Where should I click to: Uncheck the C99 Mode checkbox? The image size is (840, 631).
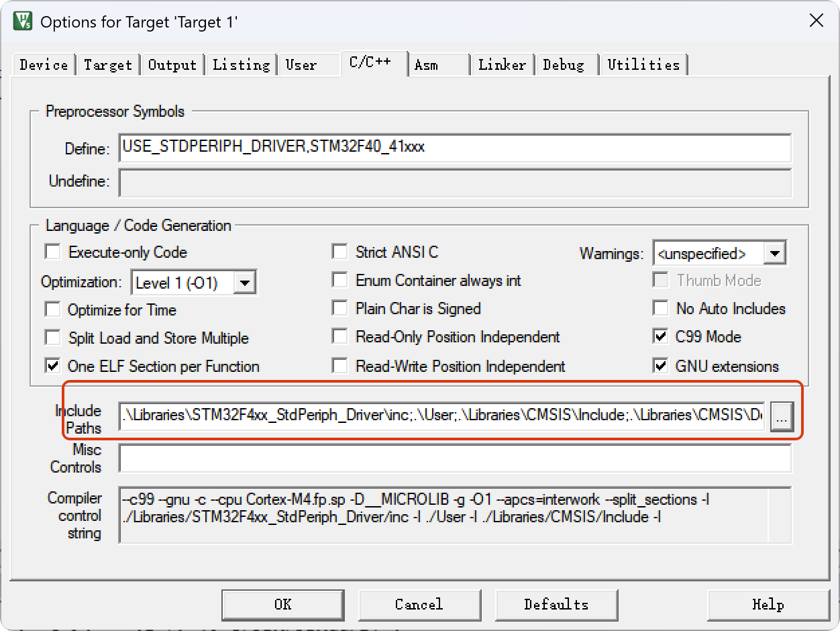click(x=661, y=337)
